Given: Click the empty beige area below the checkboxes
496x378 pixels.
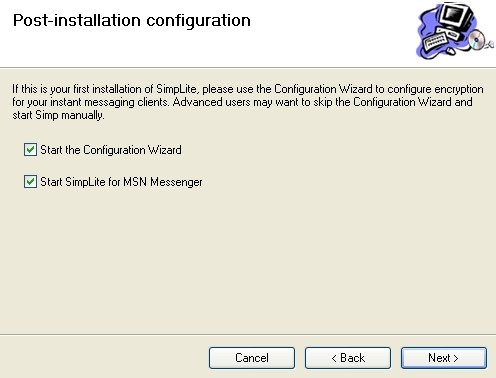Looking at the screenshot, I should [248, 260].
